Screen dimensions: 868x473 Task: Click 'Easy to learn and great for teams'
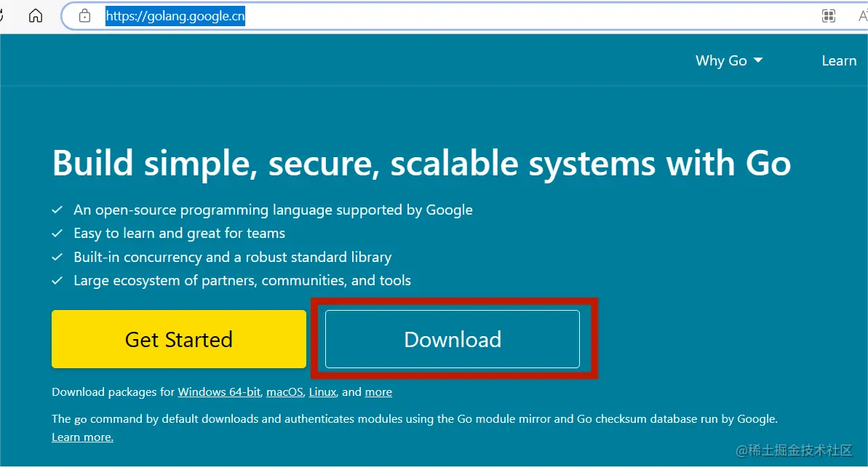pos(180,233)
